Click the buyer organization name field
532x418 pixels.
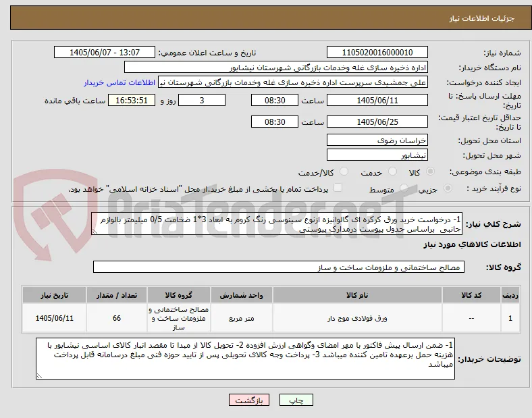click(276, 67)
